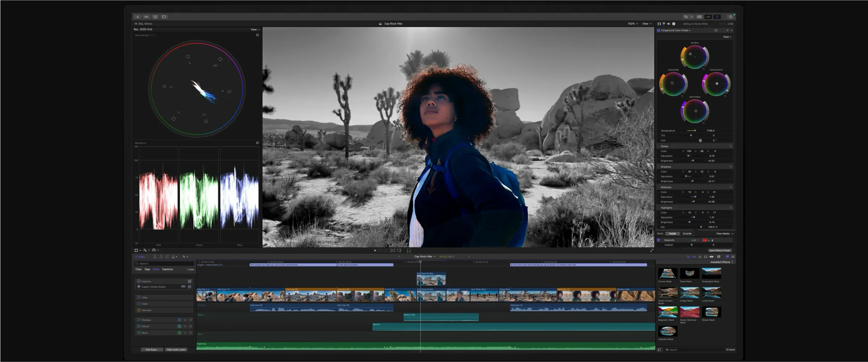Open the color inspector icon

(x=664, y=24)
